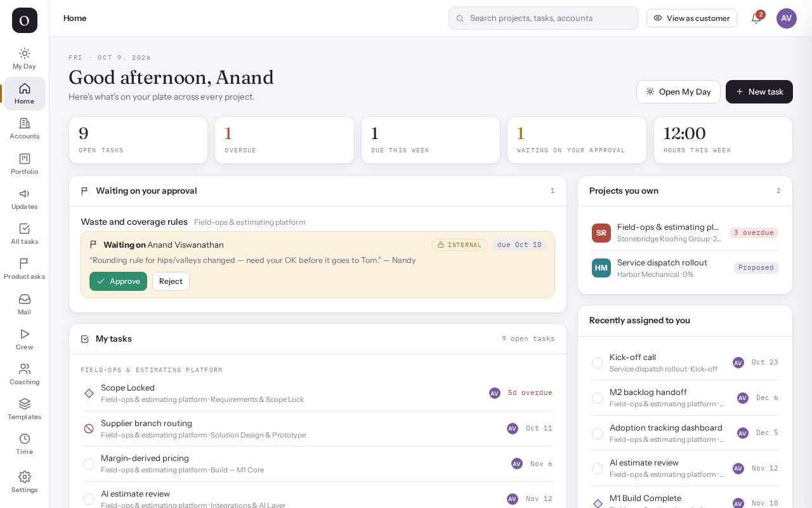Open the AV user avatar in the top bar
The height and width of the screenshot is (508, 812).
click(787, 18)
